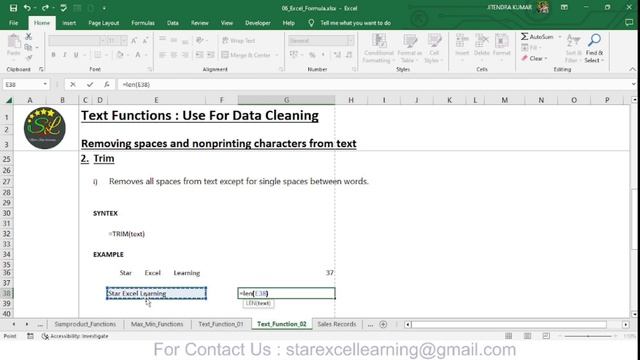The width and height of the screenshot is (640, 360).
Task: Click Percent Style icon
Action: click(312, 55)
